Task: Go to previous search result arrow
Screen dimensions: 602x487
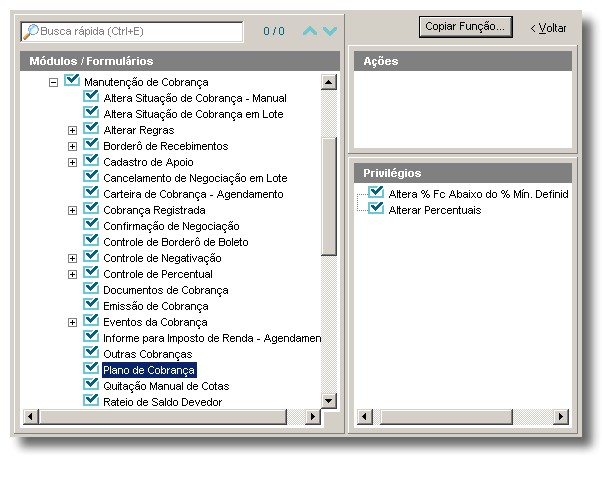Action: 310,31
